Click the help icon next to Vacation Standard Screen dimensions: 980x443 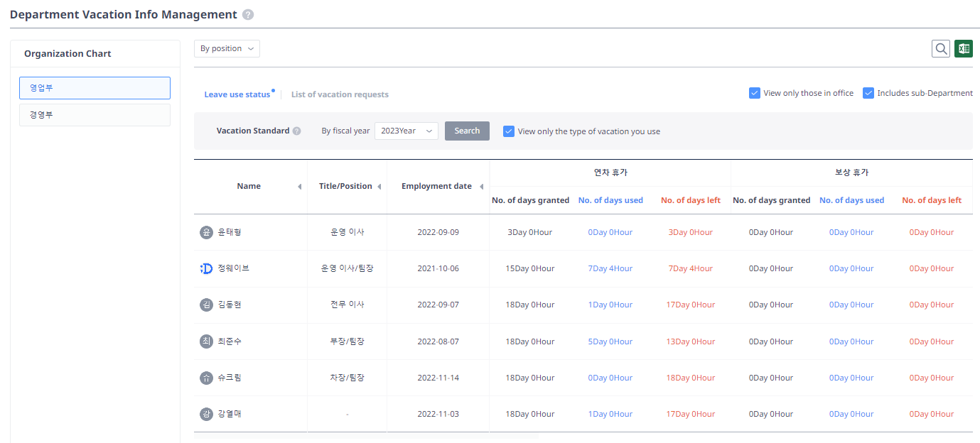pos(296,131)
